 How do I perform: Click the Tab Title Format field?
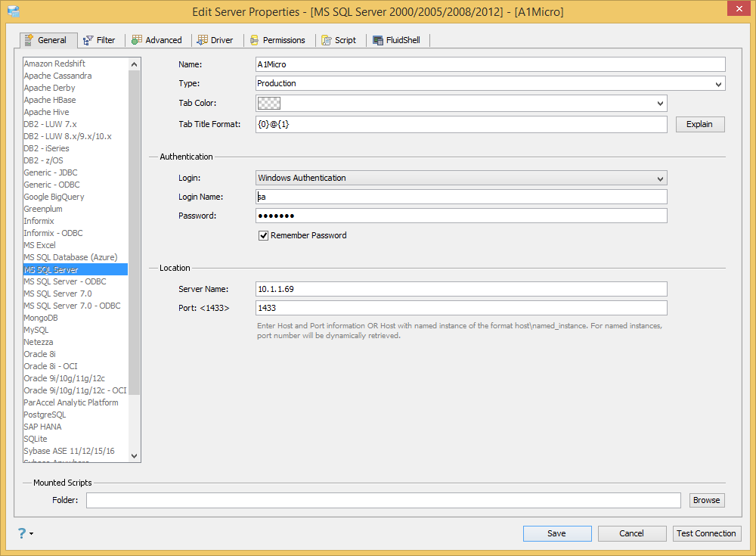461,124
